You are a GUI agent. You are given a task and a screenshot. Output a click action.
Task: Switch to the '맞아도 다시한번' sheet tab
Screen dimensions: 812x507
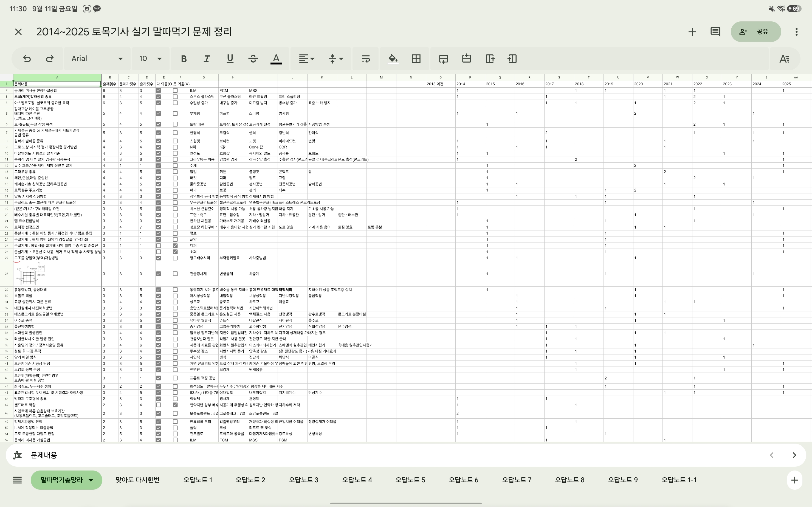pyautogui.click(x=137, y=480)
